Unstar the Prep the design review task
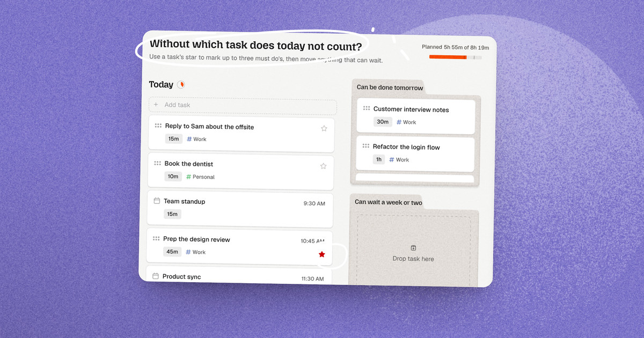This screenshot has height=338, width=644. [322, 254]
